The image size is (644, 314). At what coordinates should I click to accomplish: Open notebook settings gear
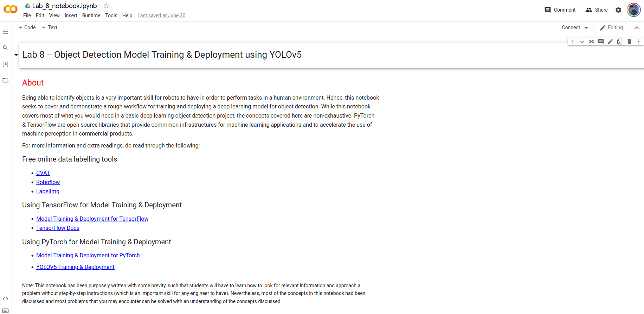618,10
